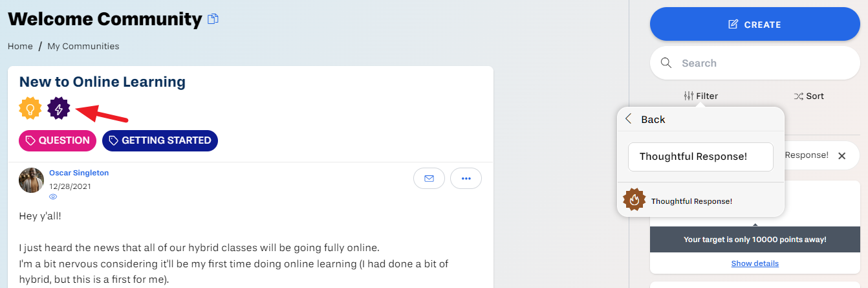Image resolution: width=868 pixels, height=288 pixels.
Task: Click the purple lightning bolt badge
Action: click(59, 108)
